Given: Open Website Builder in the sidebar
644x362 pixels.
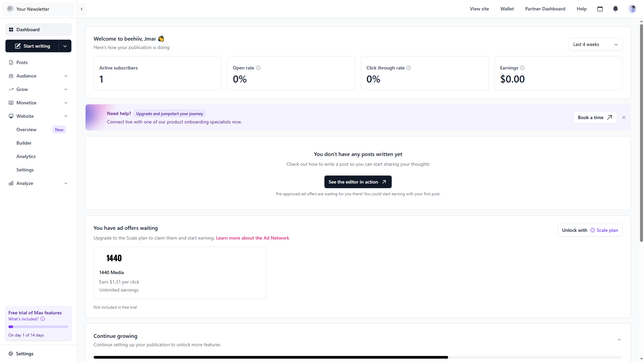Looking at the screenshot, I should click(x=24, y=143).
